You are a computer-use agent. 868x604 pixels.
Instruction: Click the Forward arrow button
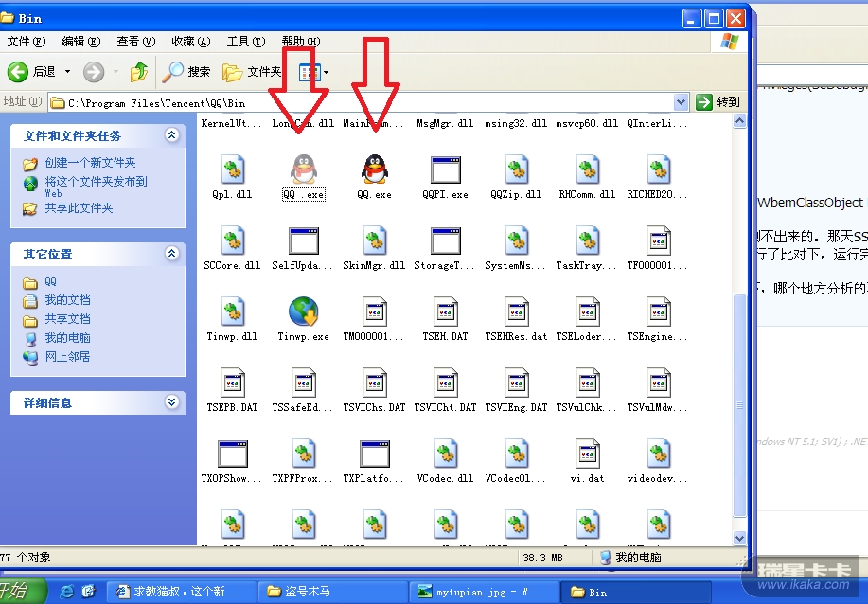(94, 72)
